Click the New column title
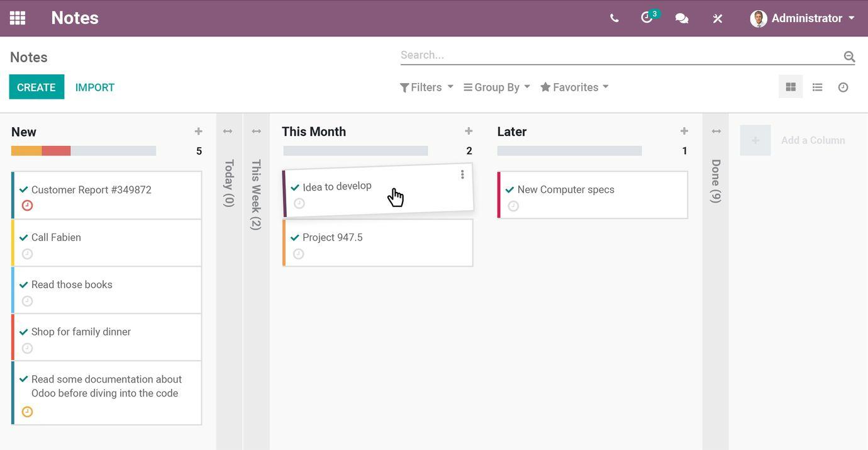868x450 pixels. point(24,132)
